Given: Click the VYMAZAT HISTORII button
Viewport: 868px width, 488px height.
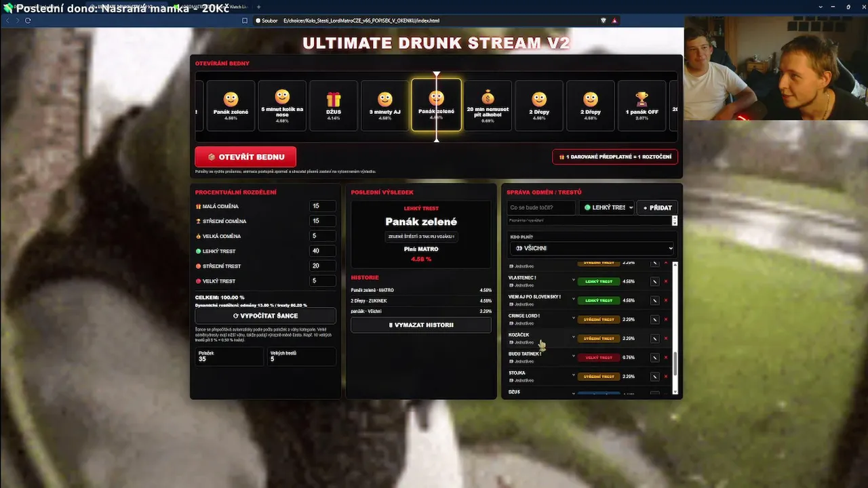Looking at the screenshot, I should (421, 325).
